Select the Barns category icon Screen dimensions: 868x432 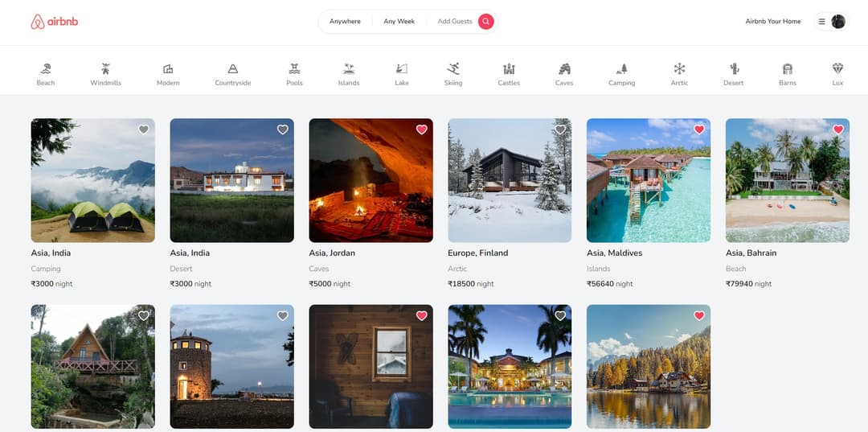tap(787, 68)
